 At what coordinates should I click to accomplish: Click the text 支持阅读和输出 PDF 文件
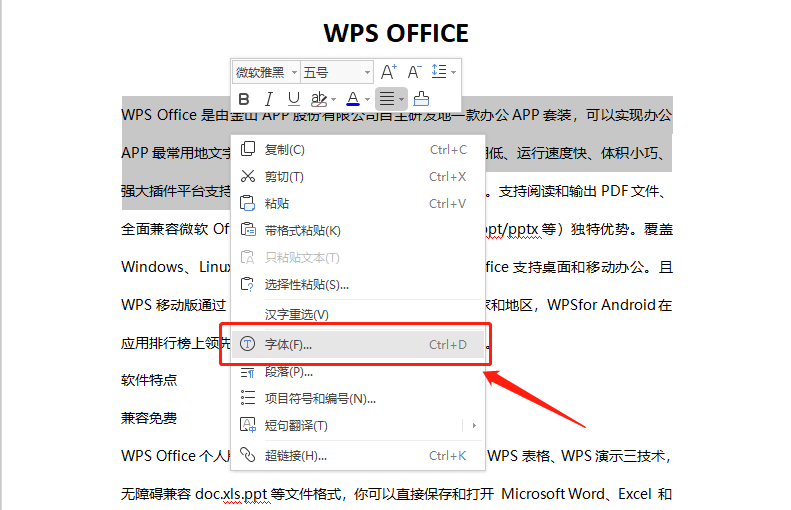(x=579, y=191)
